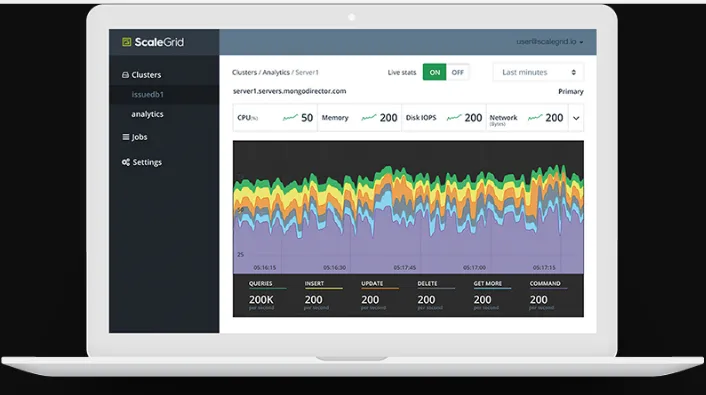Click the Network sparkline trend icon
706x395 pixels.
tap(535, 118)
